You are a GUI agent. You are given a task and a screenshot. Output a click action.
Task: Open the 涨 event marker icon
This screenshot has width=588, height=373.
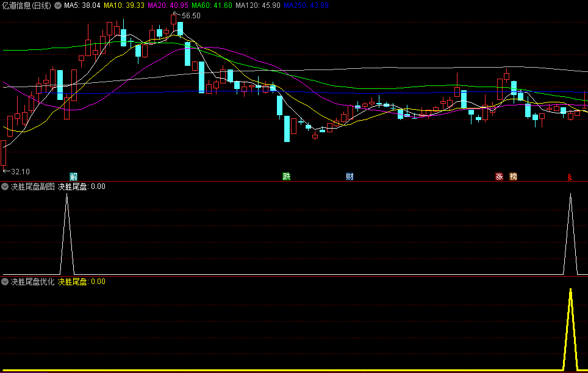point(499,177)
